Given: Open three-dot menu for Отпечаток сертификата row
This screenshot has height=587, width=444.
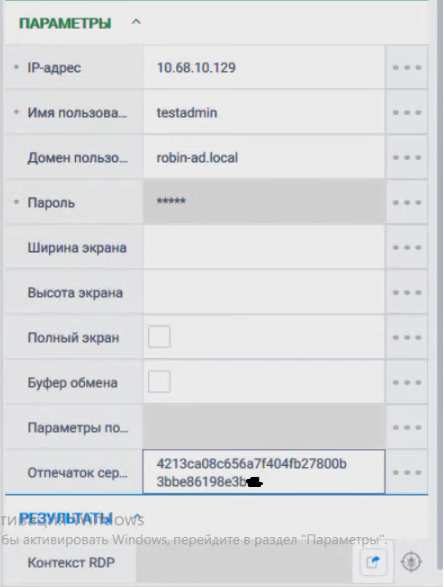Looking at the screenshot, I should (x=407, y=472).
